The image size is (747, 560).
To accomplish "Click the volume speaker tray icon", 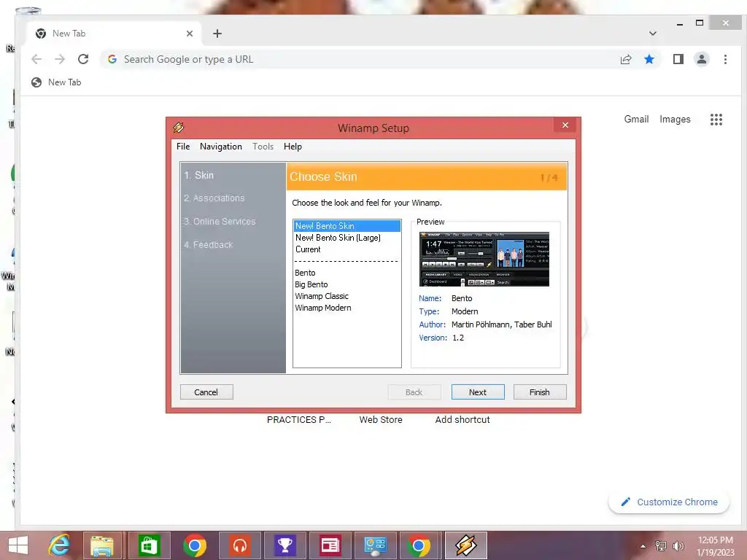I will 678,546.
